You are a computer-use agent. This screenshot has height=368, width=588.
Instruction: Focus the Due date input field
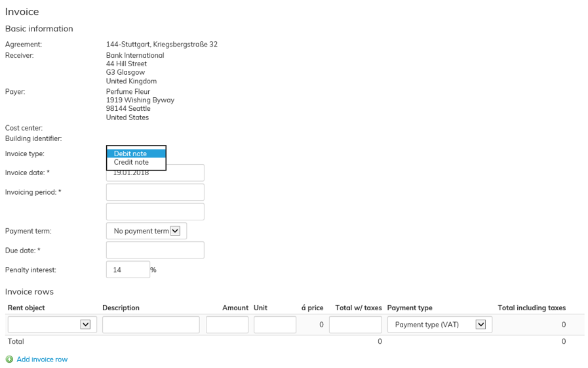pos(155,250)
